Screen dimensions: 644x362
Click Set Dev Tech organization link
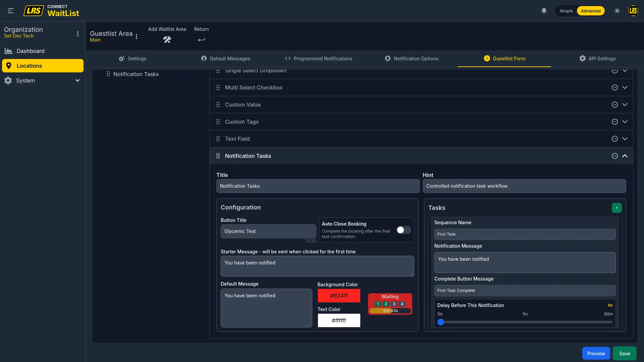coord(19,36)
